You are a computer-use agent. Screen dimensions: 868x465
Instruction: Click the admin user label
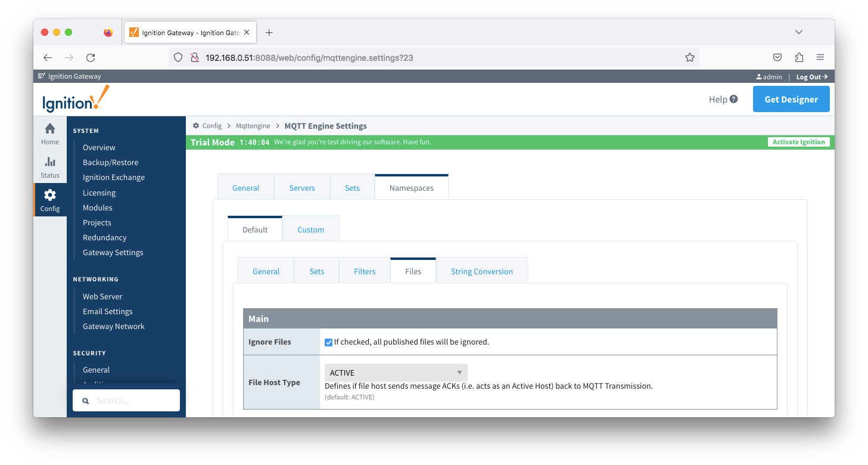click(x=769, y=77)
